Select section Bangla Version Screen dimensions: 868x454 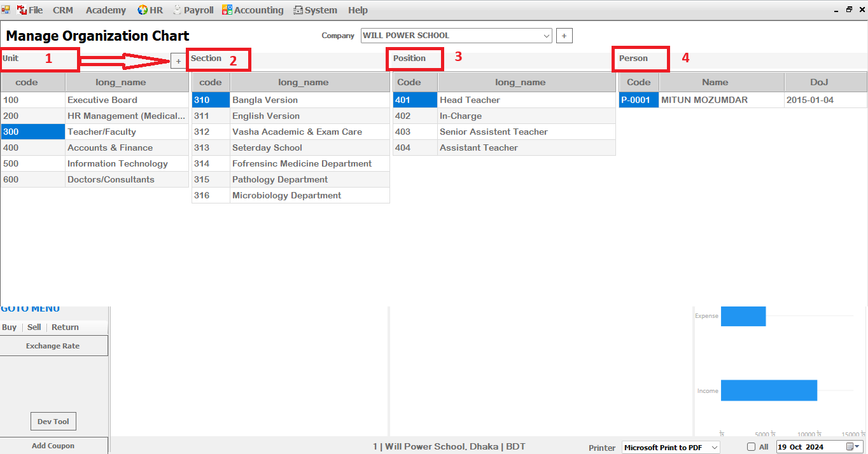click(x=291, y=100)
